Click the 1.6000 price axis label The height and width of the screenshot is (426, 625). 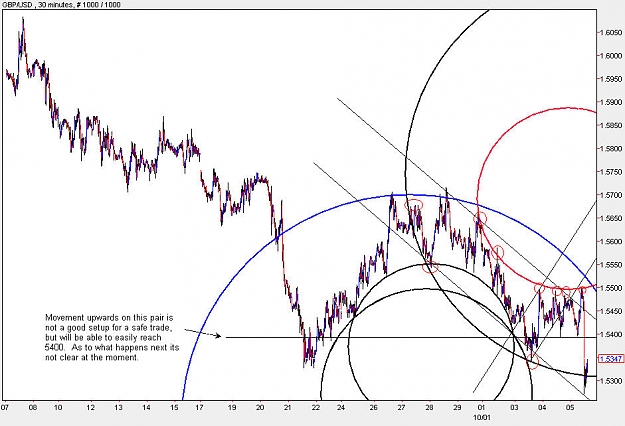pyautogui.click(x=611, y=55)
